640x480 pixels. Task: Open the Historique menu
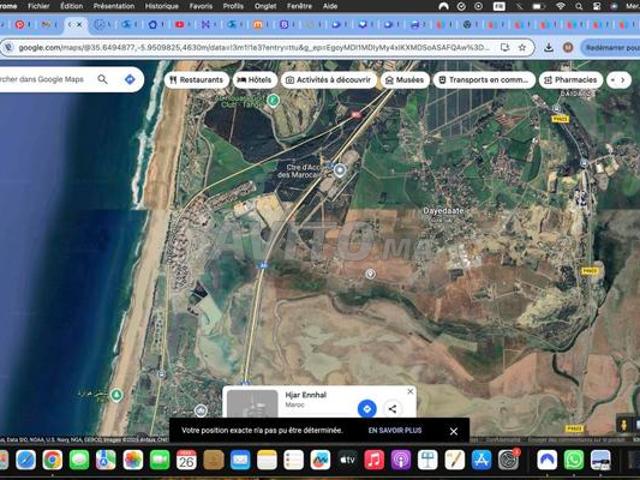162,6
